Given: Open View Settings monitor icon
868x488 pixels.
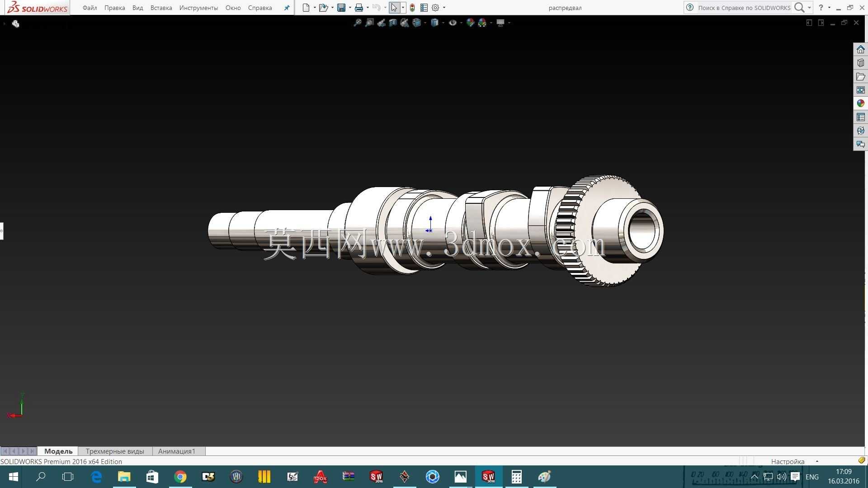Looking at the screenshot, I should 500,23.
